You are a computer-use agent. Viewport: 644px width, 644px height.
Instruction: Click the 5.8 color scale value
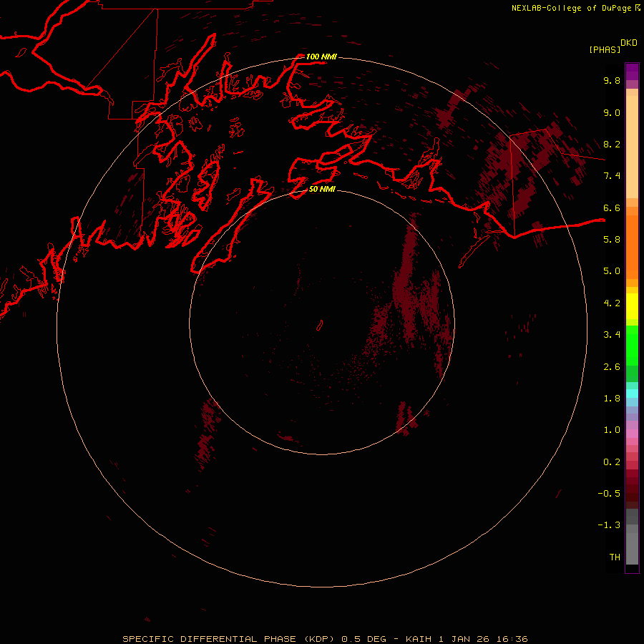(x=612, y=240)
